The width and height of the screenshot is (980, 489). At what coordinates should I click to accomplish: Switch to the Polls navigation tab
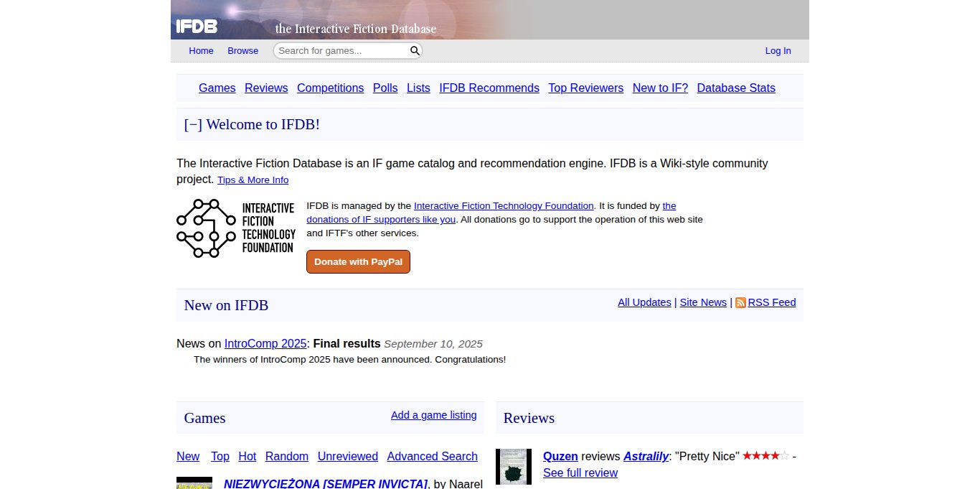coord(385,88)
